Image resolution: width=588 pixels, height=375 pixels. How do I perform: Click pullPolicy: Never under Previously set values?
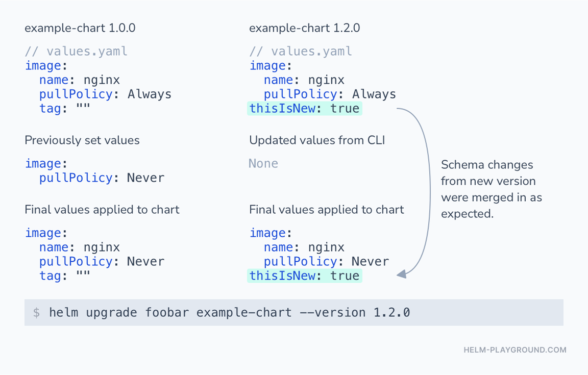click(x=102, y=178)
